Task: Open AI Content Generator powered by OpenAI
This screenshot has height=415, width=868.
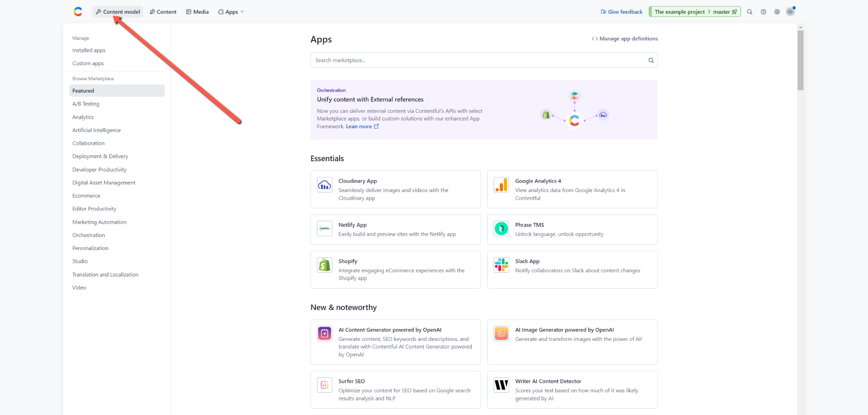Action: [389, 330]
